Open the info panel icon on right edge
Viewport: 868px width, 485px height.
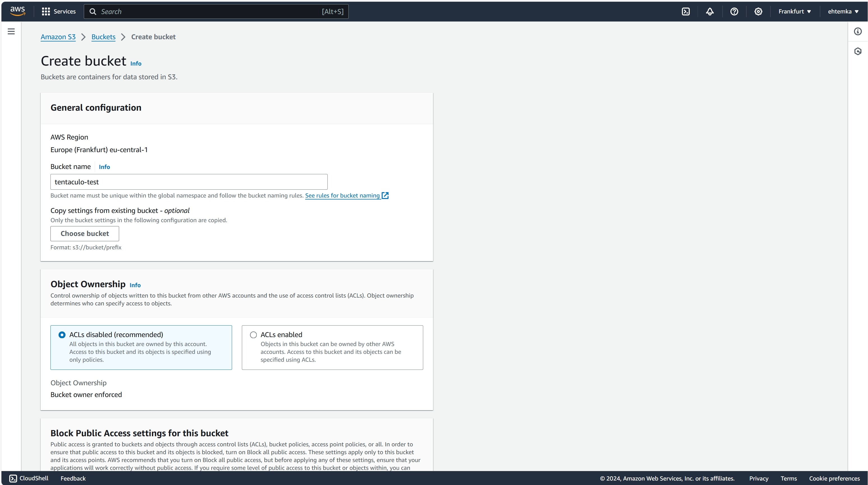(x=858, y=31)
